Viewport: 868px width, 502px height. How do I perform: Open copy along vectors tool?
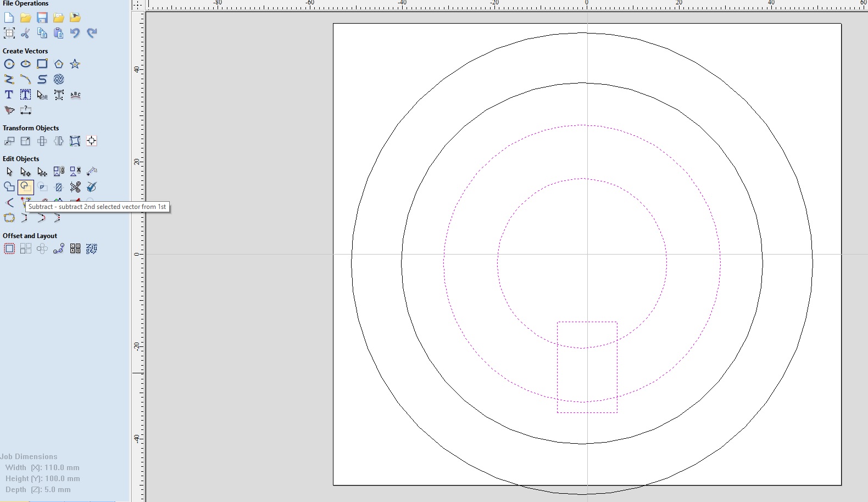pos(58,249)
